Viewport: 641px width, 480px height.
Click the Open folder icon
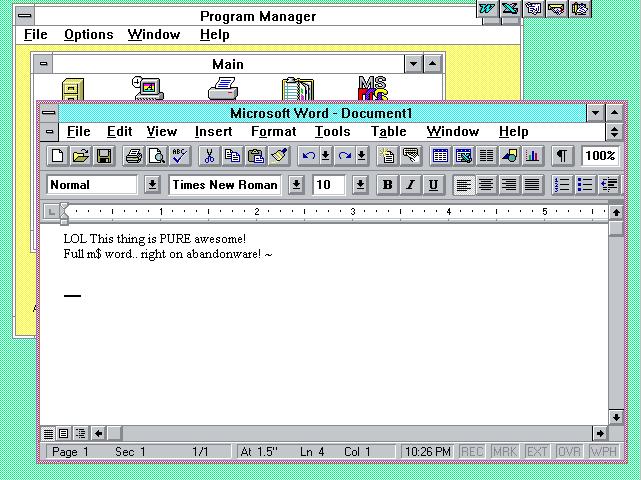(81, 156)
